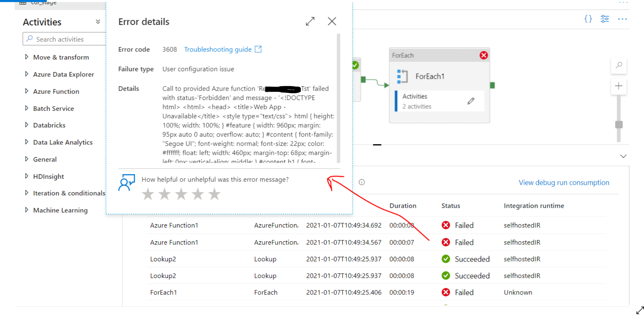Click the Unknown integration runtime cell
This screenshot has width=644, height=316.
click(518, 292)
